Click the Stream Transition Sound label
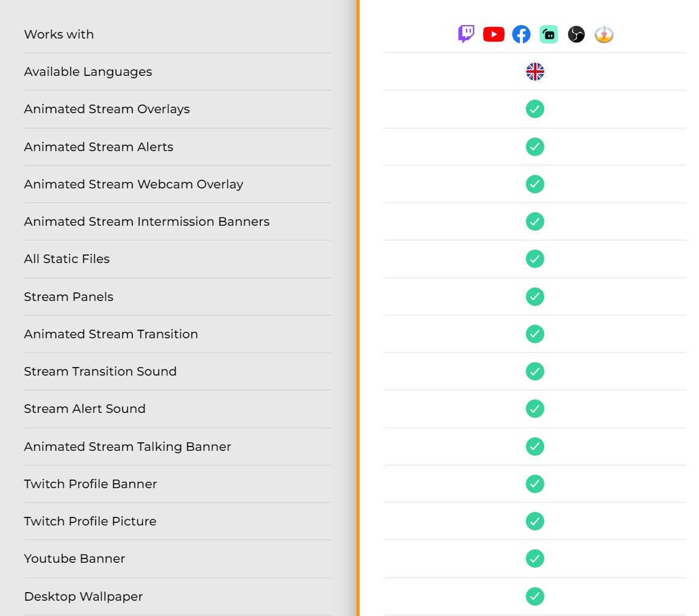Image resolution: width=699 pixels, height=616 pixels. (x=100, y=371)
